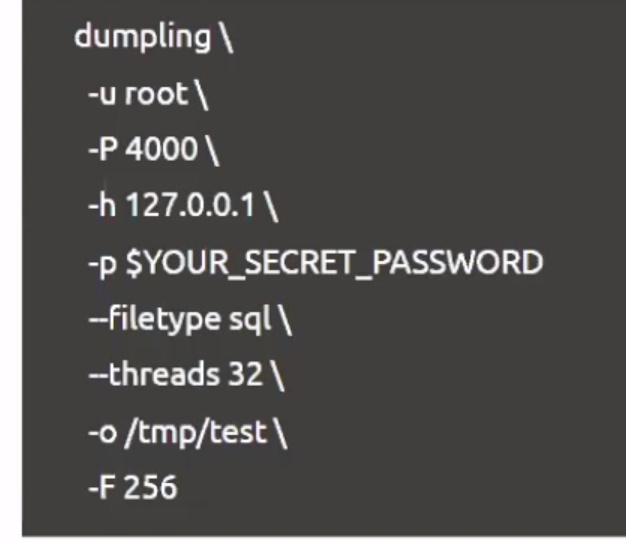
Task: Click the backslash after "dumpling"
Action: point(228,38)
